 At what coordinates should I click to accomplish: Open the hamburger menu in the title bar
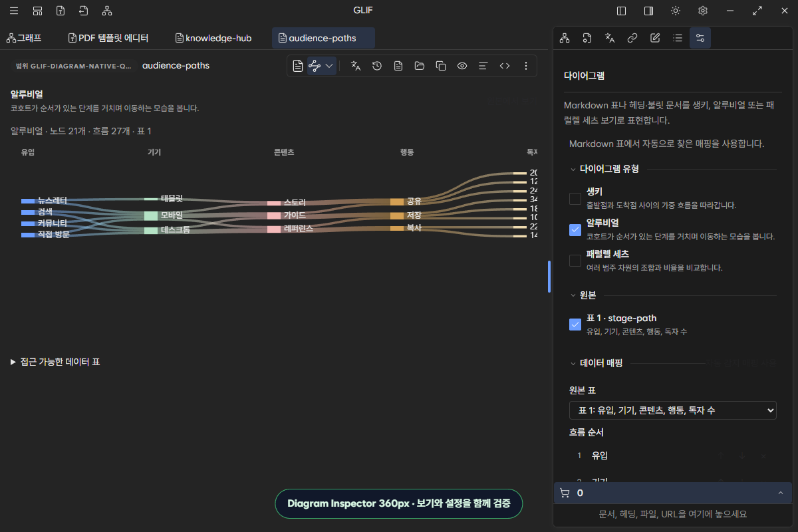(14, 11)
